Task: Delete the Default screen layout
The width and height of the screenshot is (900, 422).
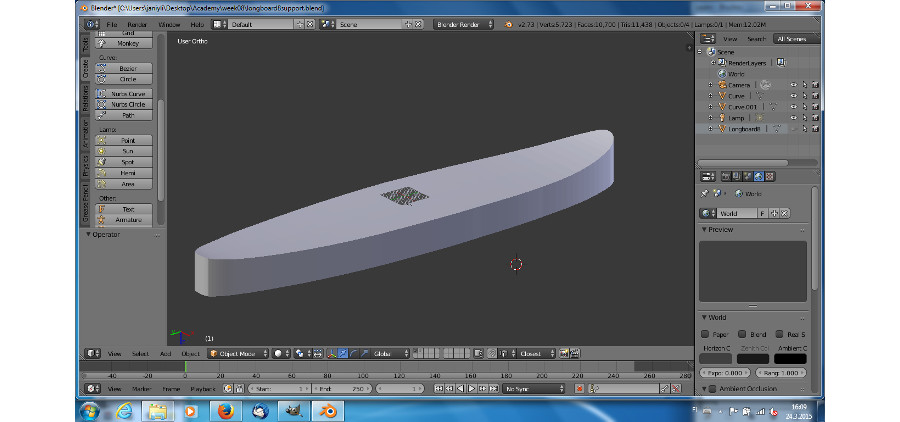Action: [310, 24]
